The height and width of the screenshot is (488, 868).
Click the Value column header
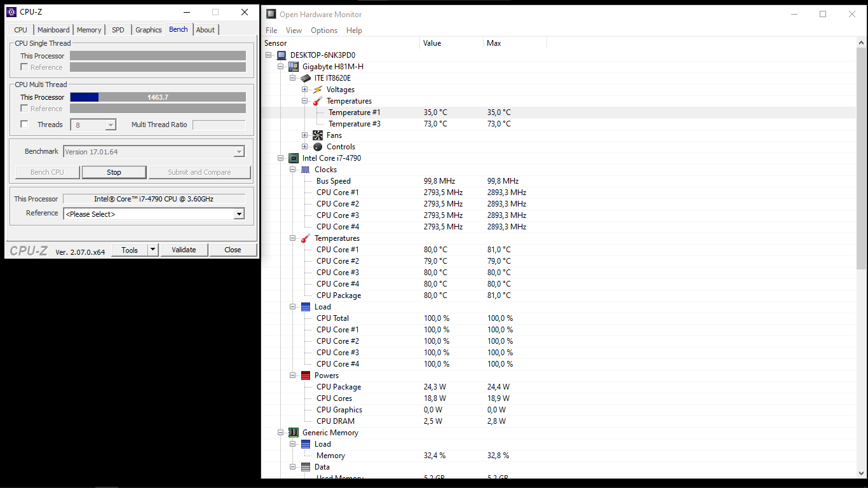click(452, 43)
